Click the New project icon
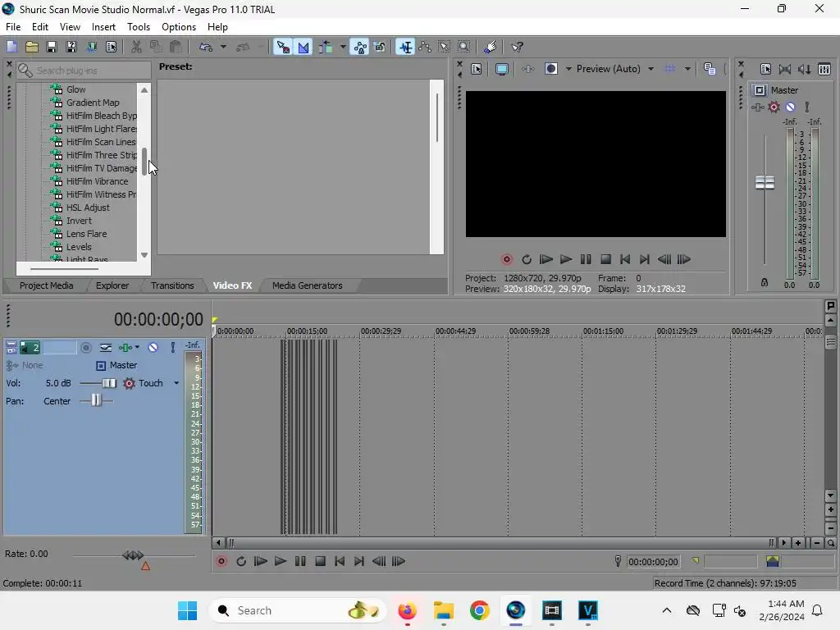 click(x=11, y=47)
